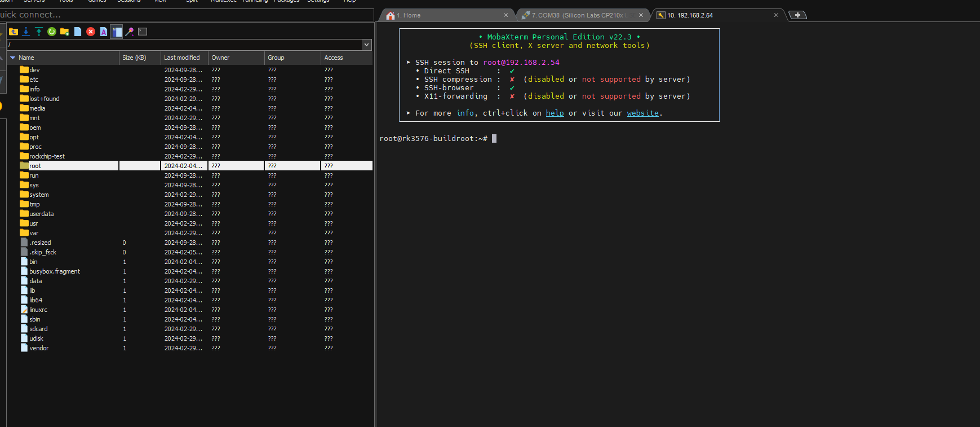Select the run folder icon

[x=24, y=175]
